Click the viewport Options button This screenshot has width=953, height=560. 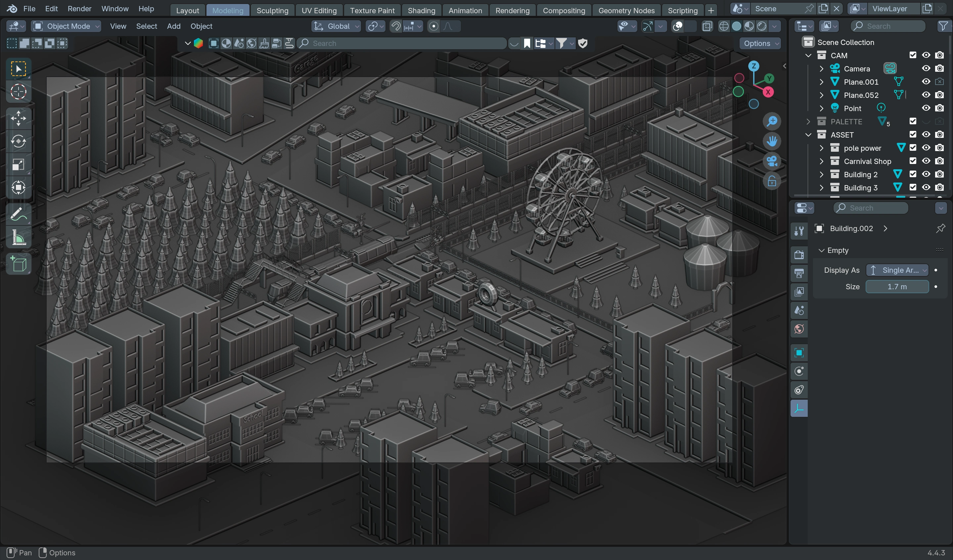pyautogui.click(x=760, y=43)
